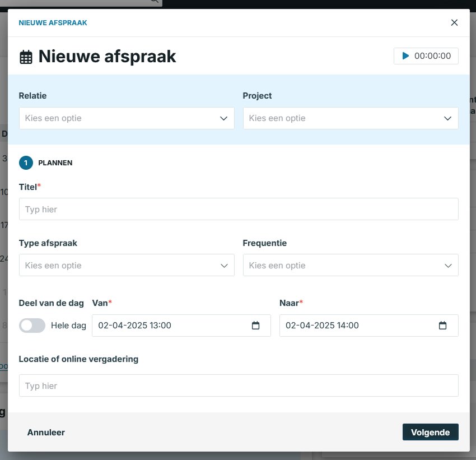This screenshot has height=460, width=476.
Task: Click the Naar date-time value
Action: point(323,326)
